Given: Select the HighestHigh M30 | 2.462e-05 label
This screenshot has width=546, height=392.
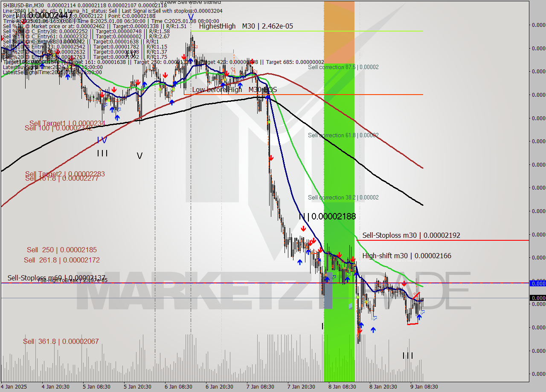Looking at the screenshot, I should [246, 26].
